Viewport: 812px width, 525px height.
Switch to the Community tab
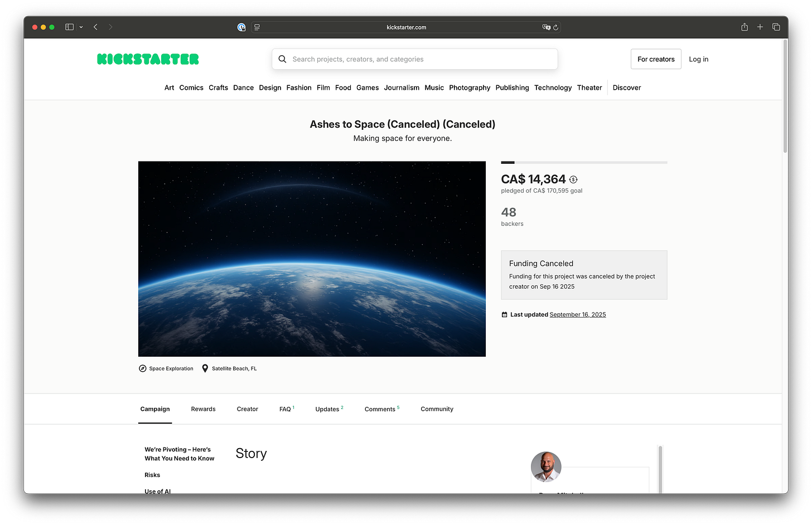[437, 409]
